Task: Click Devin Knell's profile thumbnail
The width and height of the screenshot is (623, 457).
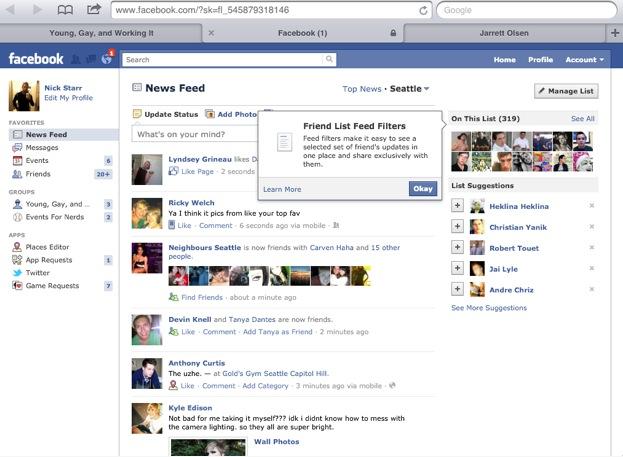Action: [147, 329]
